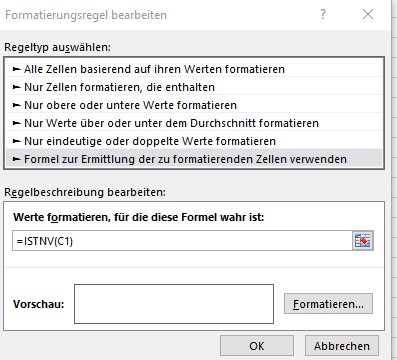Choose 'Nur Zellen formatieren, die enthalten' rule
The image size is (397, 360).
(194, 87)
